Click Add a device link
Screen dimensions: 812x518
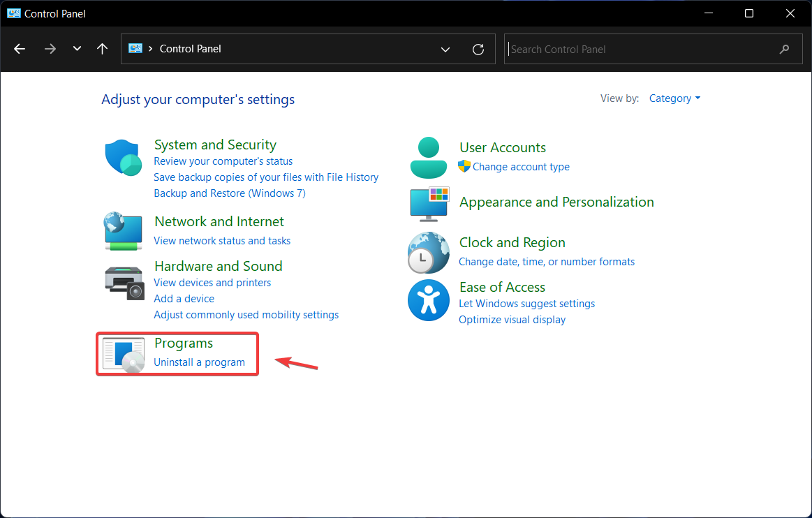pyautogui.click(x=184, y=298)
